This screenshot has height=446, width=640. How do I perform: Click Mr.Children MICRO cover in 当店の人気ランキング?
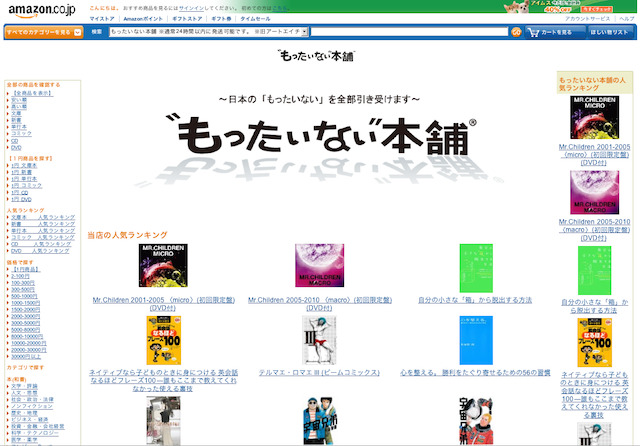click(x=163, y=266)
